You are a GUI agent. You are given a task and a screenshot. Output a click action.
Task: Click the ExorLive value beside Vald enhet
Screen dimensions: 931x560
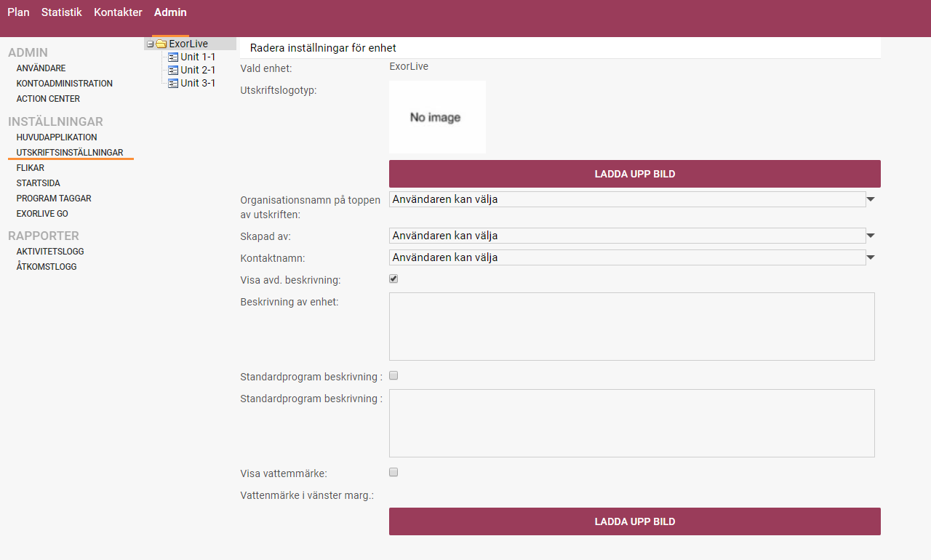pyautogui.click(x=409, y=66)
